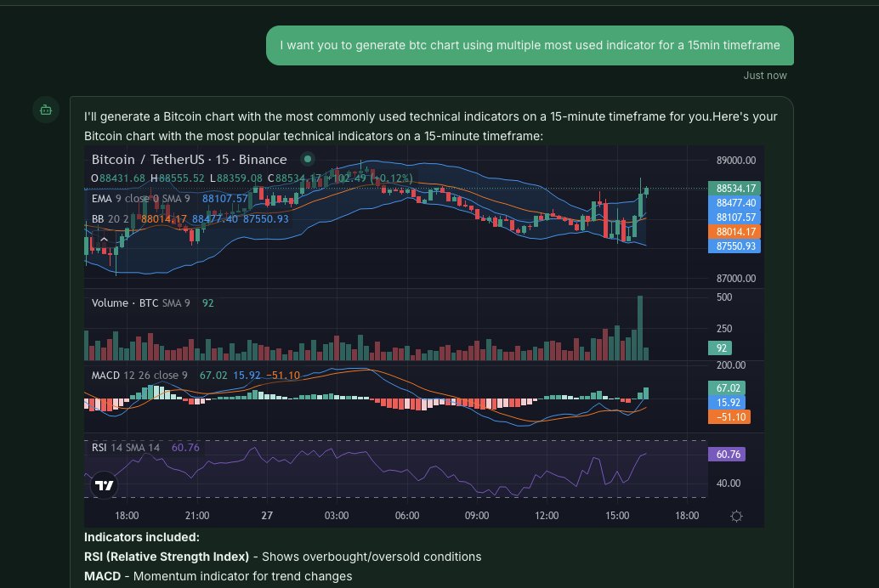Click the TradingView logo on the chart
The height and width of the screenshot is (588, 879).
[105, 485]
